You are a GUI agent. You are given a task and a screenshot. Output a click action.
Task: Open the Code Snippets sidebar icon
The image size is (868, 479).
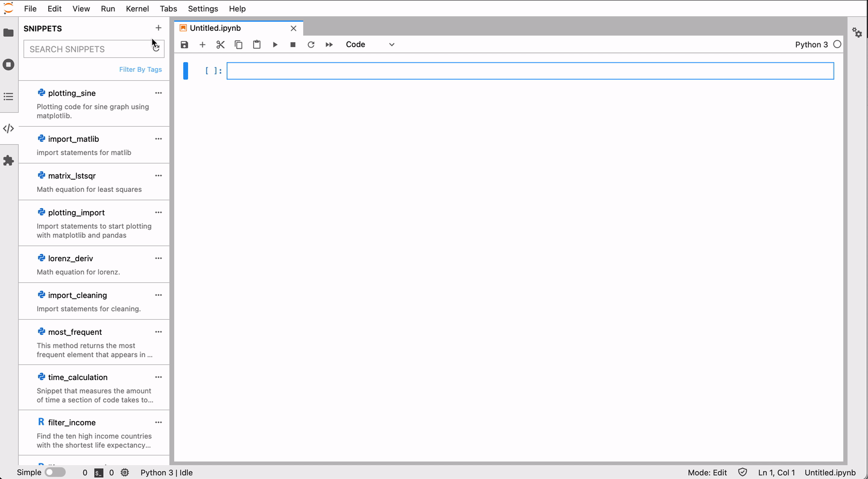(x=8, y=128)
